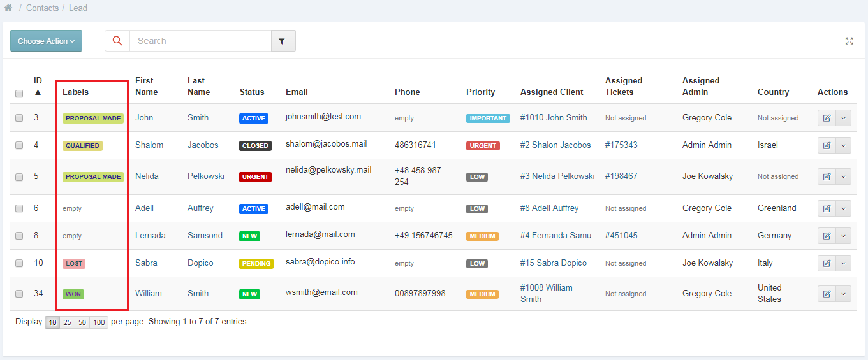
Task: Select the checkbox for lead ID 4
Action: coord(19,145)
